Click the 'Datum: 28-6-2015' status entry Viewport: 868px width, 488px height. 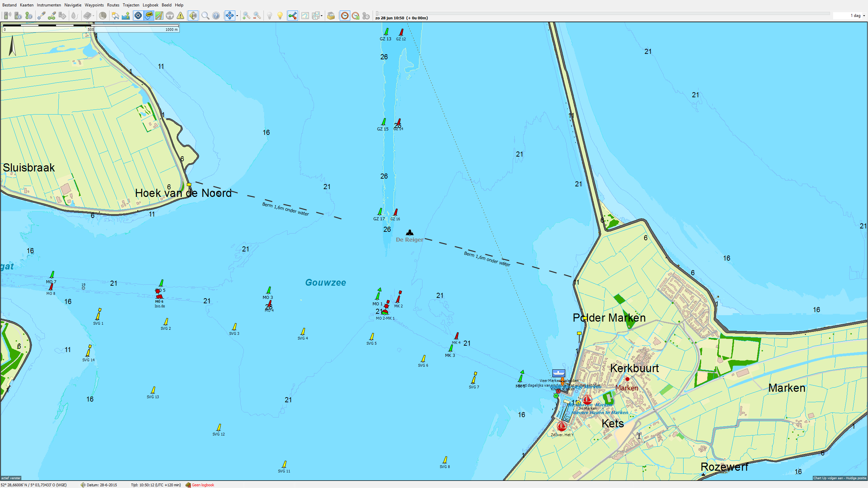click(102, 485)
